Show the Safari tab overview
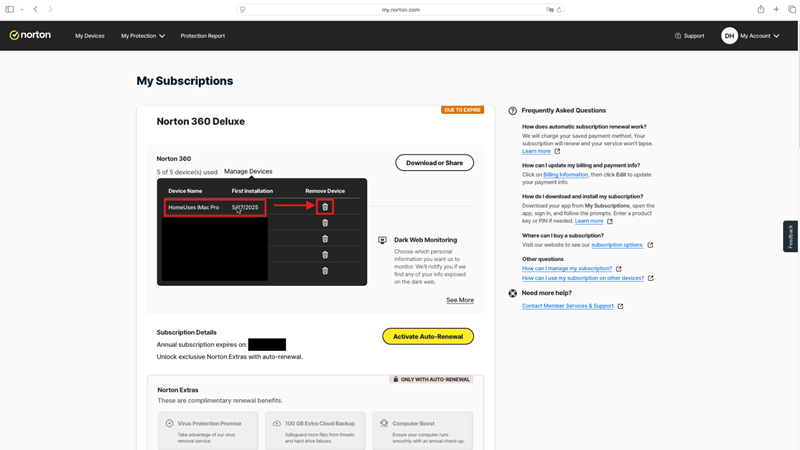The height and width of the screenshot is (450, 800). pos(792,9)
